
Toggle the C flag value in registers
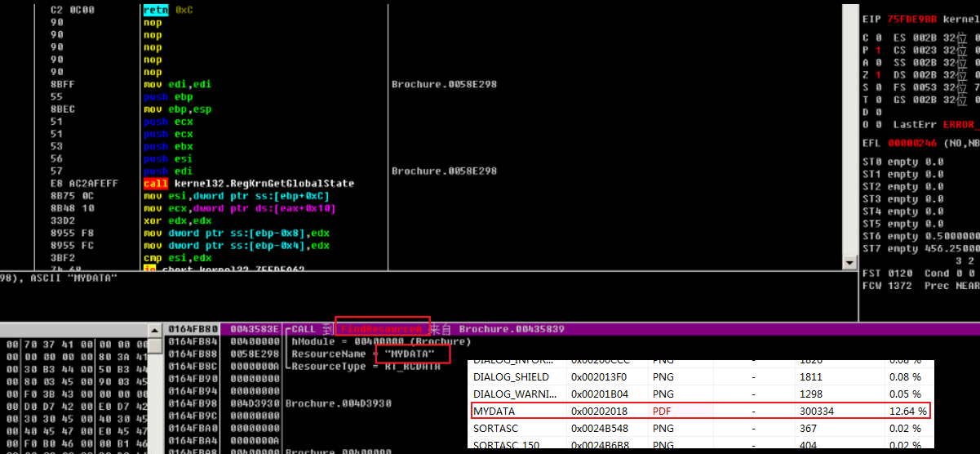(x=877, y=38)
